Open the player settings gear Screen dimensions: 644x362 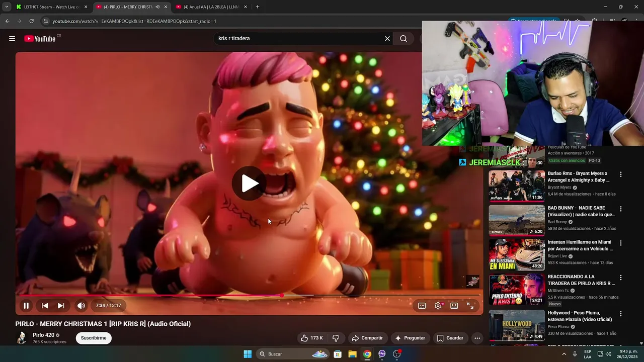(438, 306)
